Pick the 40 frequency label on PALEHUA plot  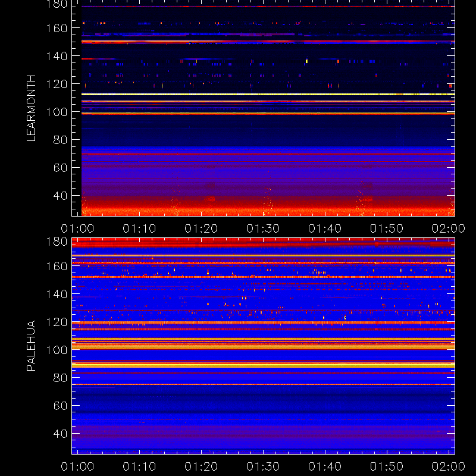pos(61,434)
